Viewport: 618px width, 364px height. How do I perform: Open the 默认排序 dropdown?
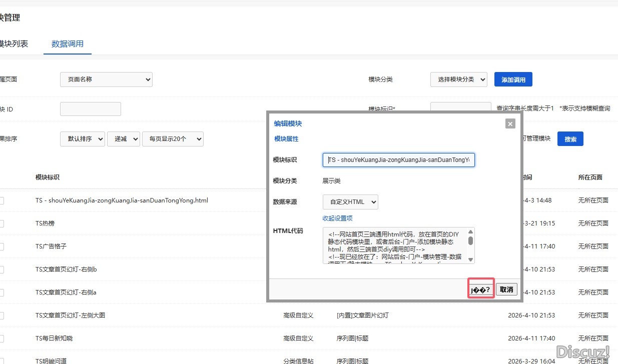[x=82, y=139]
